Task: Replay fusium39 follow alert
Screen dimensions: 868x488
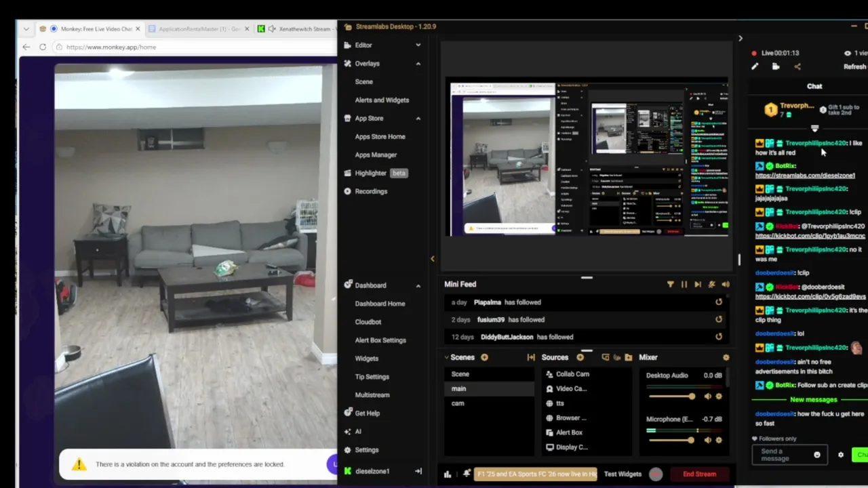Action: point(719,319)
